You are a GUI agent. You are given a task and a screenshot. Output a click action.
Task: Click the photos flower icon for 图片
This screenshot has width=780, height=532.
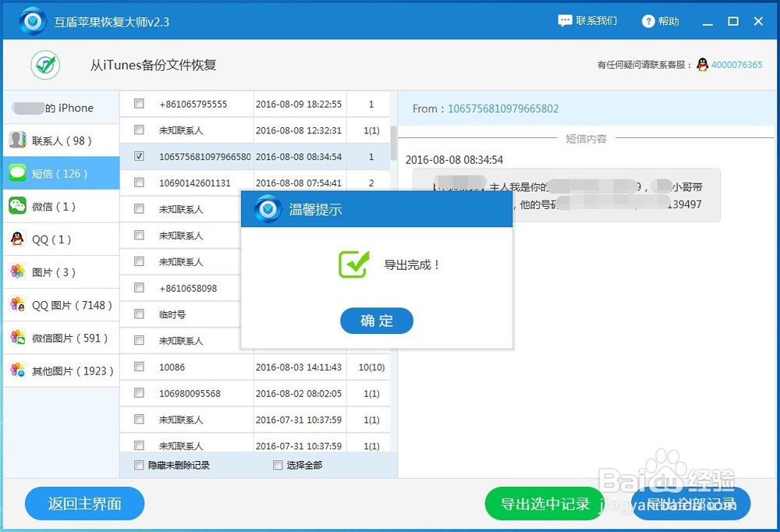click(17, 271)
